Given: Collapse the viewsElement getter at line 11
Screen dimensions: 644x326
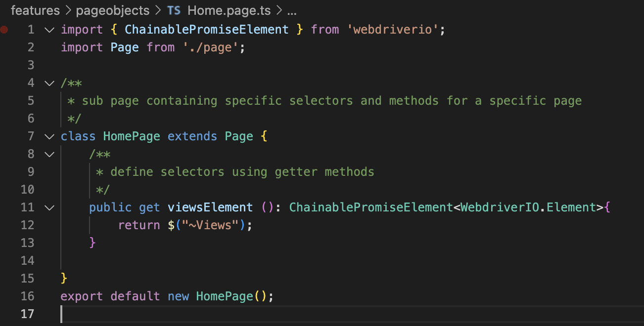Looking at the screenshot, I should coord(49,207).
